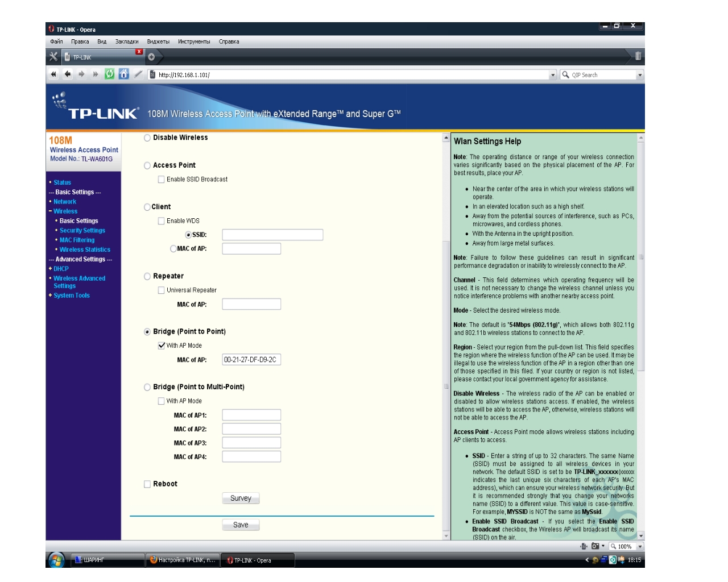Click the Opera logo in title bar
Image resolution: width=728 pixels, height=582 pixels.
(x=51, y=29)
